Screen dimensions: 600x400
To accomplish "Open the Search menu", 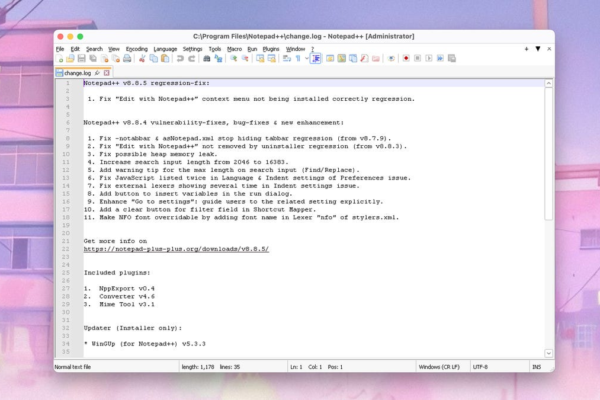I will pos(94,49).
